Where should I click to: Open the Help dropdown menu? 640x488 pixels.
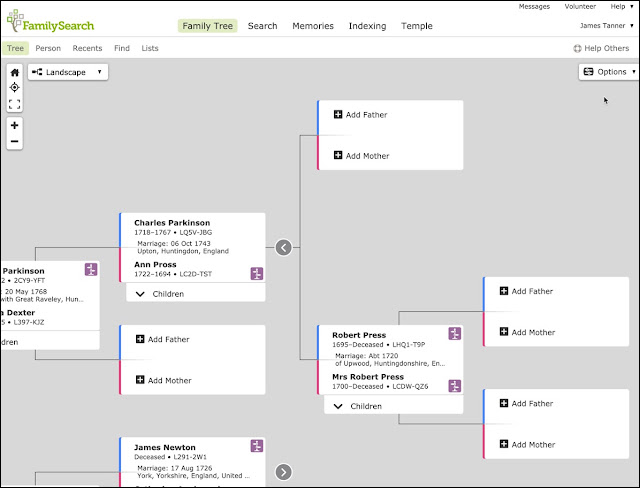point(622,7)
